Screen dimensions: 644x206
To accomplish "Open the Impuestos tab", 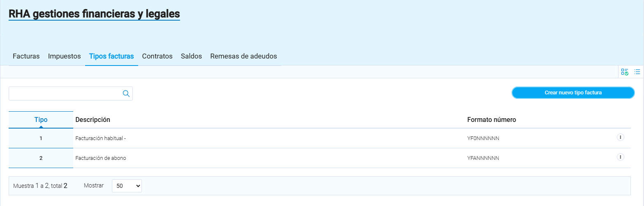I will coord(64,56).
